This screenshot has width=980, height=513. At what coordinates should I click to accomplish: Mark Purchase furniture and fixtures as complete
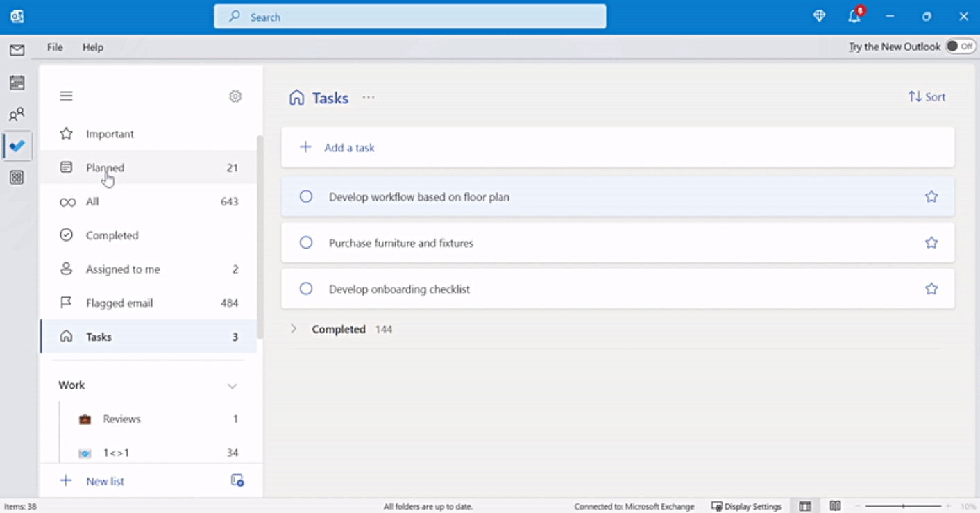(306, 242)
